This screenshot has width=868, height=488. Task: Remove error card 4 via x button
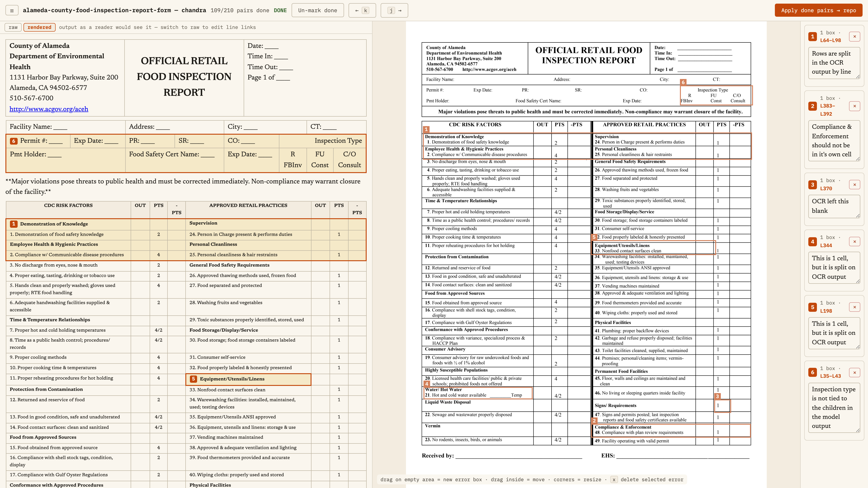(x=854, y=242)
